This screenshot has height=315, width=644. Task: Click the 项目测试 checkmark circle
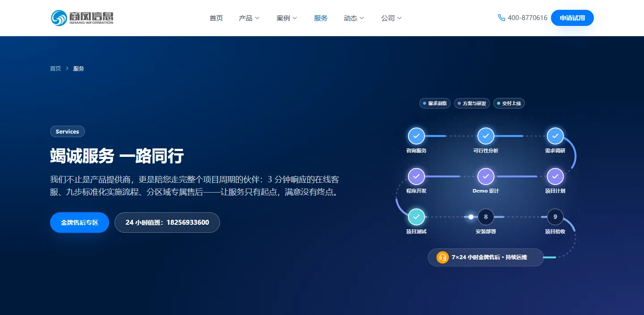click(416, 217)
